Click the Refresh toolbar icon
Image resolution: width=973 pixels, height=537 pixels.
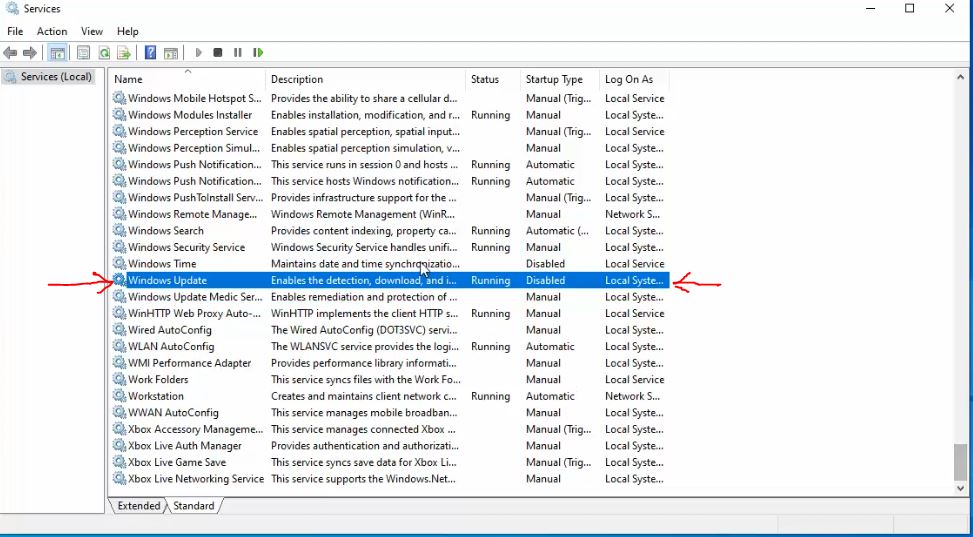point(104,53)
